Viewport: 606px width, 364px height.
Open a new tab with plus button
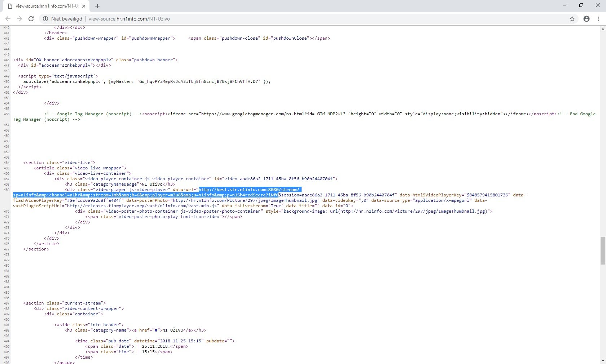coord(97,6)
